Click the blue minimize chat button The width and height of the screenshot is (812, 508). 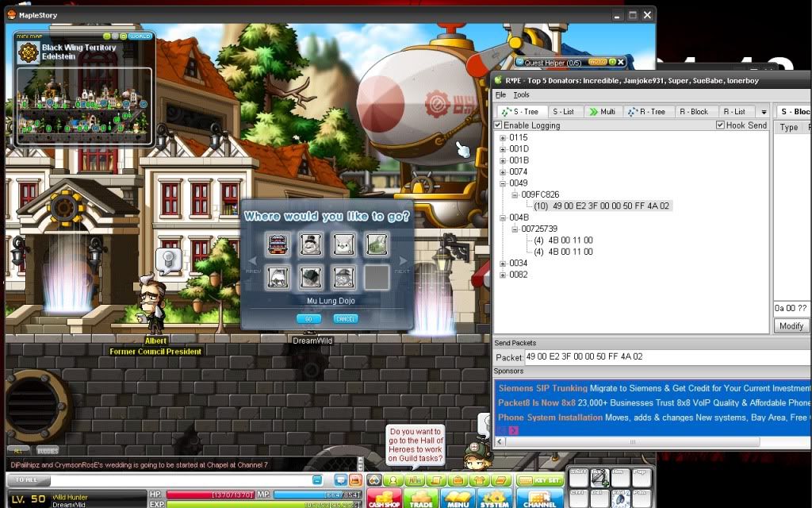coord(317,480)
